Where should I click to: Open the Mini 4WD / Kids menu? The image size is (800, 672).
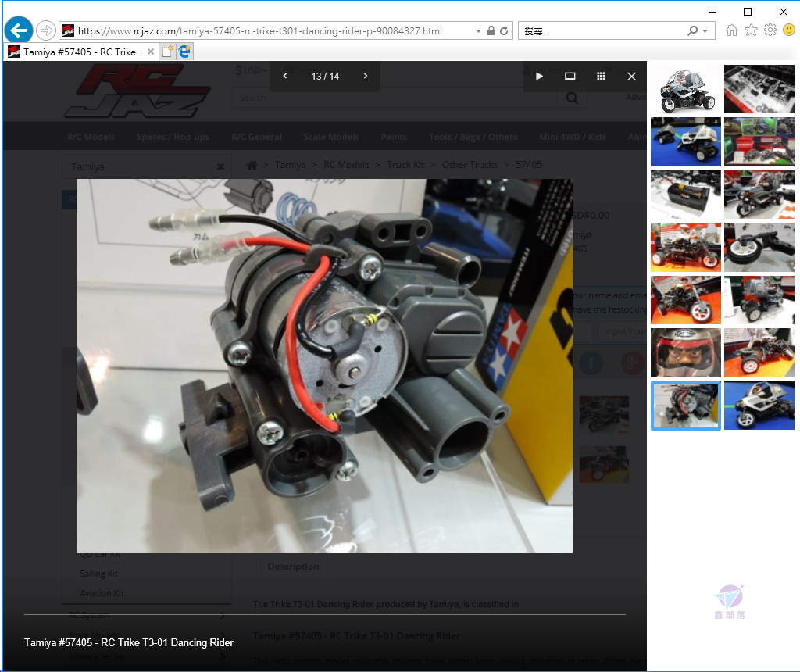click(x=573, y=137)
